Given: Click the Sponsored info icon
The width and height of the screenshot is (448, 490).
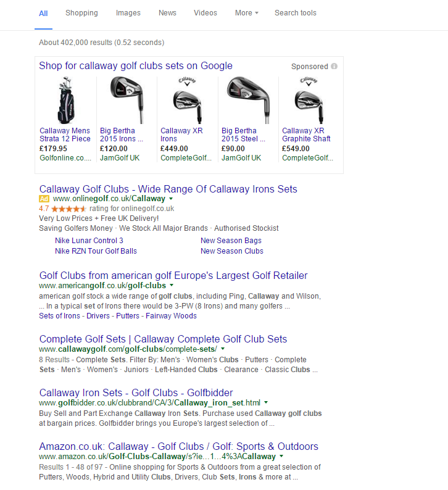Looking at the screenshot, I should coord(334,66).
